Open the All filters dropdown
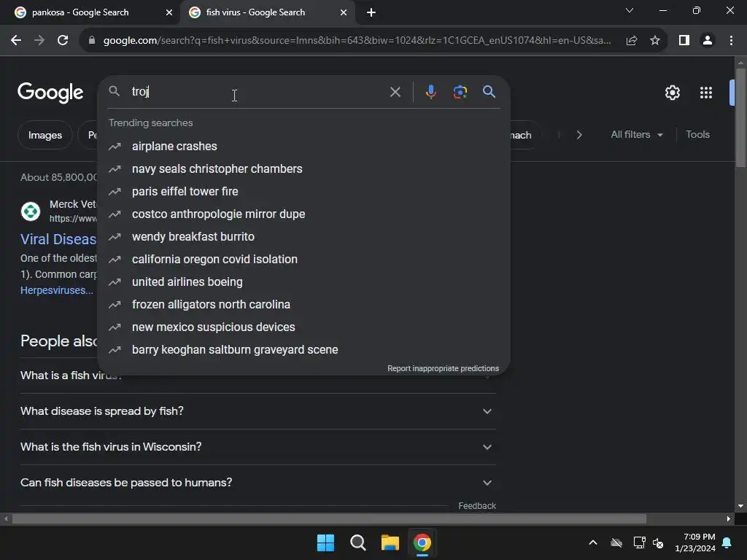 pos(637,135)
